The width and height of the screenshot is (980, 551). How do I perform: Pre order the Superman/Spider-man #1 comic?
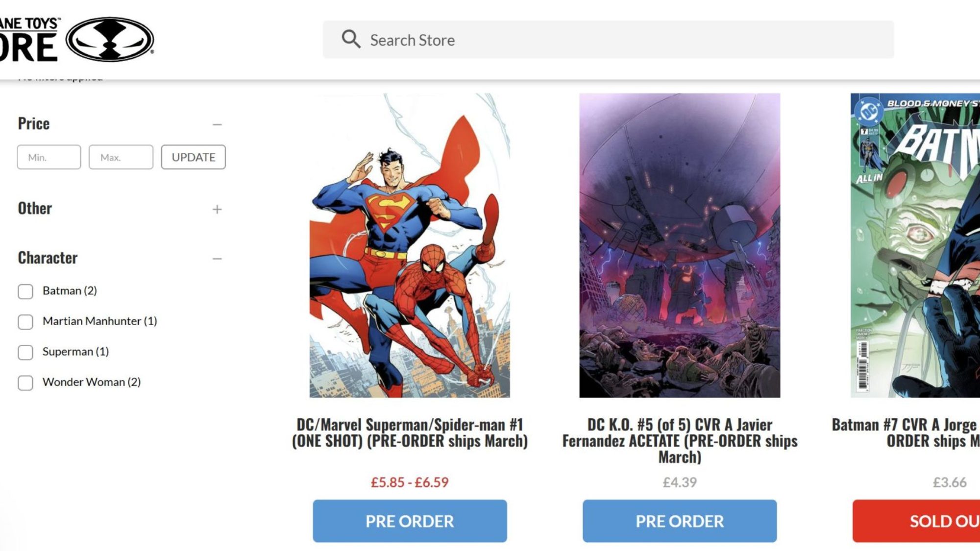tap(410, 521)
